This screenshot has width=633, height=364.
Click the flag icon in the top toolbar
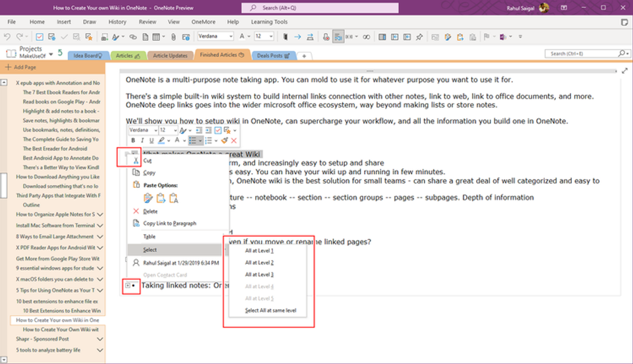[x=487, y=37]
